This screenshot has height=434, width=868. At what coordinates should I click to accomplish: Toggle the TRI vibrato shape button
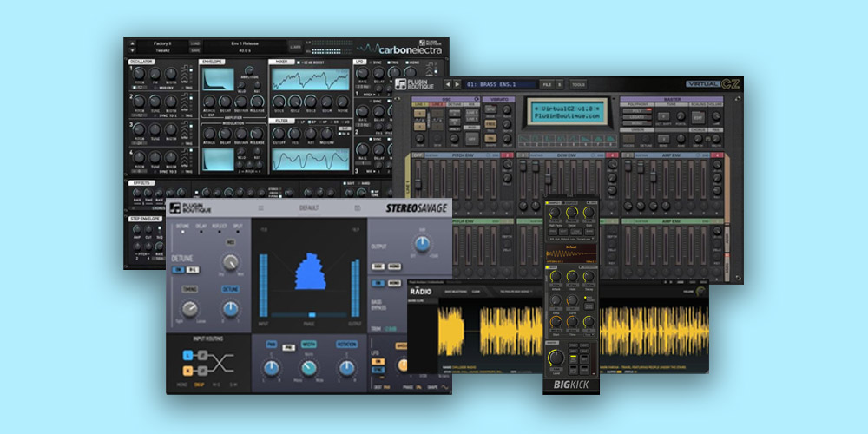tap(490, 138)
